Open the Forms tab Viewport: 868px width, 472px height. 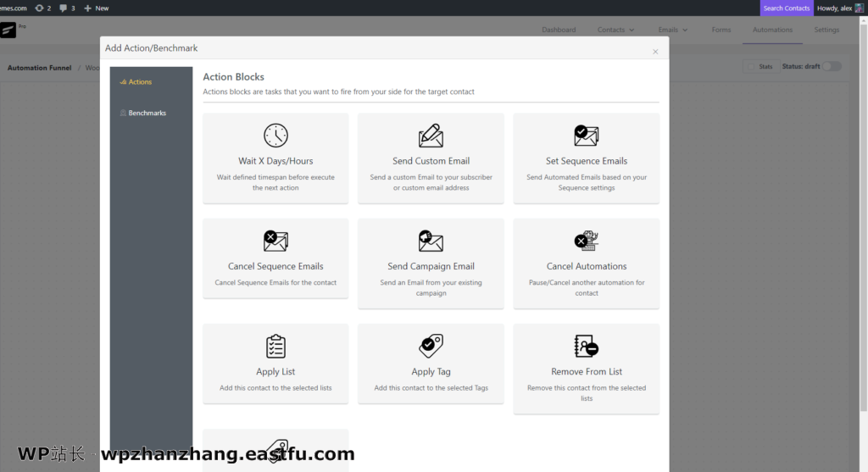721,30
